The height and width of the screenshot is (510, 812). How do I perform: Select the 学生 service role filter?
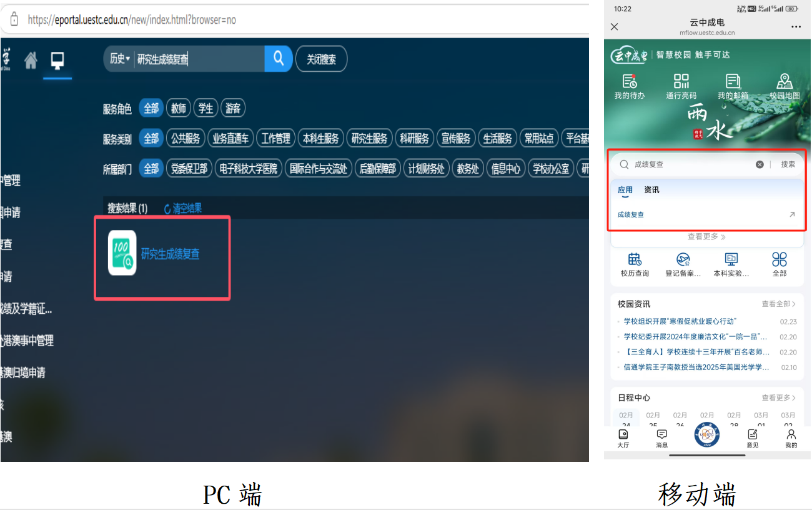205,108
